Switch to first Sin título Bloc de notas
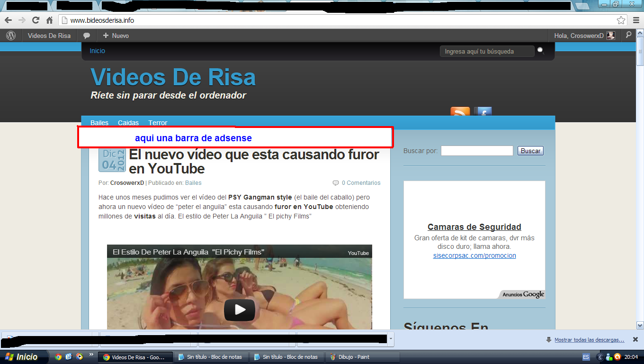Image resolution: width=644 pixels, height=364 pixels. point(210,357)
